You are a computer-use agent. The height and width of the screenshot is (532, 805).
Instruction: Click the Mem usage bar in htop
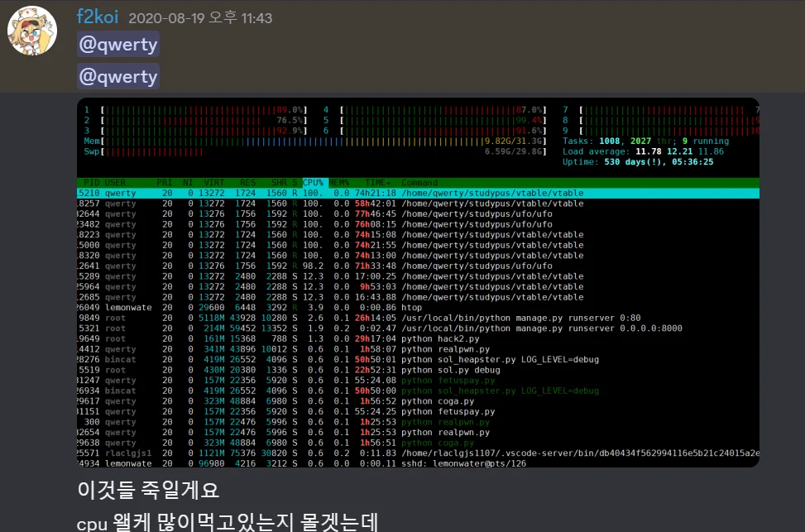(315, 141)
